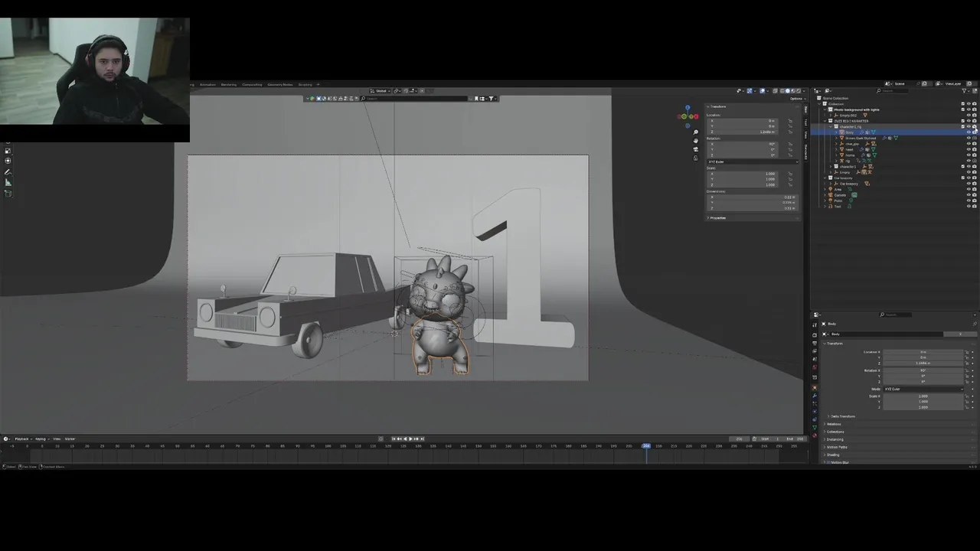
Task: Open the Physics properties tab
Action: click(x=815, y=411)
